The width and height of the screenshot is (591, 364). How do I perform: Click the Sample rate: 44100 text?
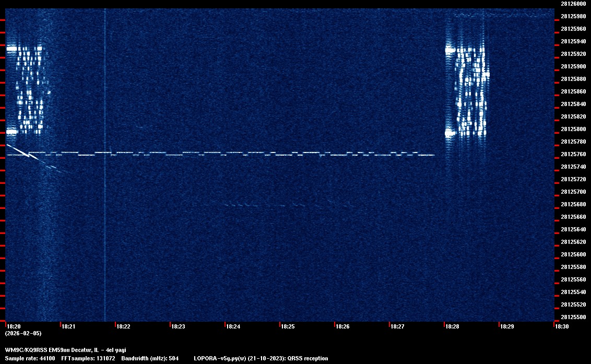tap(30, 358)
